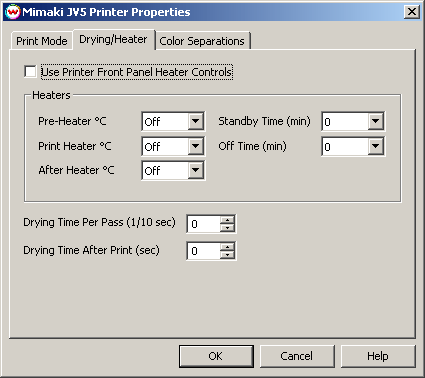The width and height of the screenshot is (425, 378).
Task: Switch to the Print Mode tab
Action: coord(42,41)
